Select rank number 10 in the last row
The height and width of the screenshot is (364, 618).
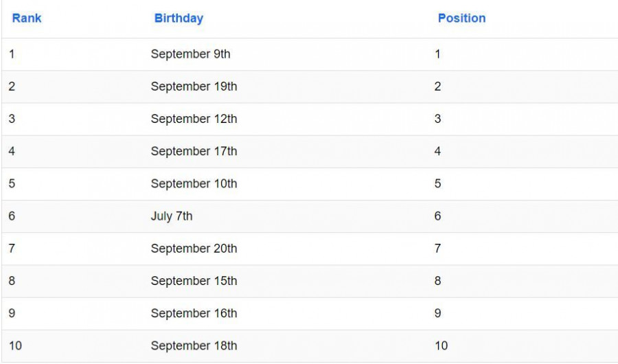coord(15,346)
